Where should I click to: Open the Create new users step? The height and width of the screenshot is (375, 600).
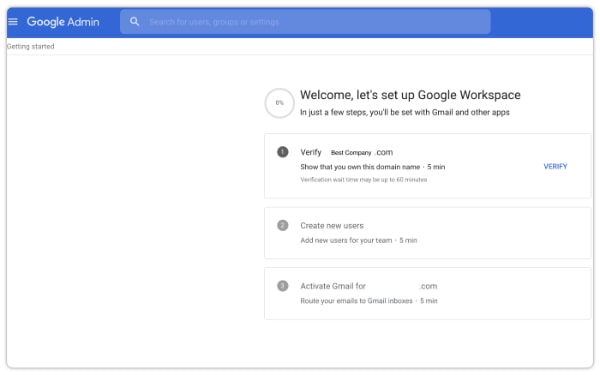427,233
